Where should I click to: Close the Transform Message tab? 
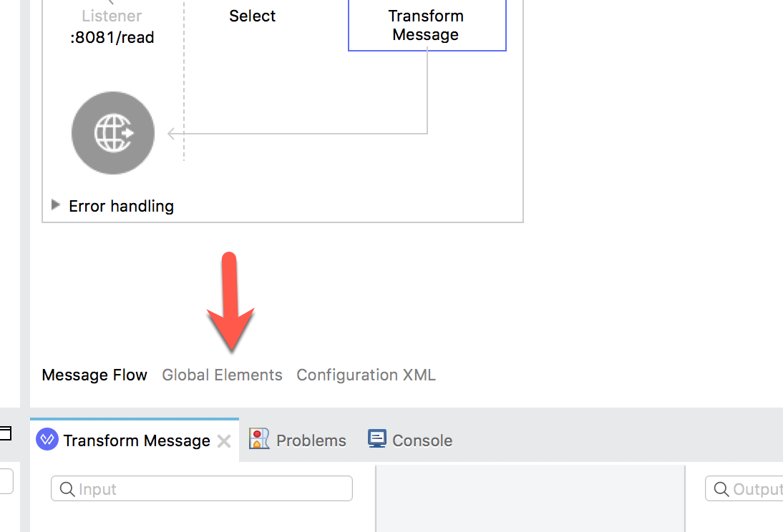[224, 441]
